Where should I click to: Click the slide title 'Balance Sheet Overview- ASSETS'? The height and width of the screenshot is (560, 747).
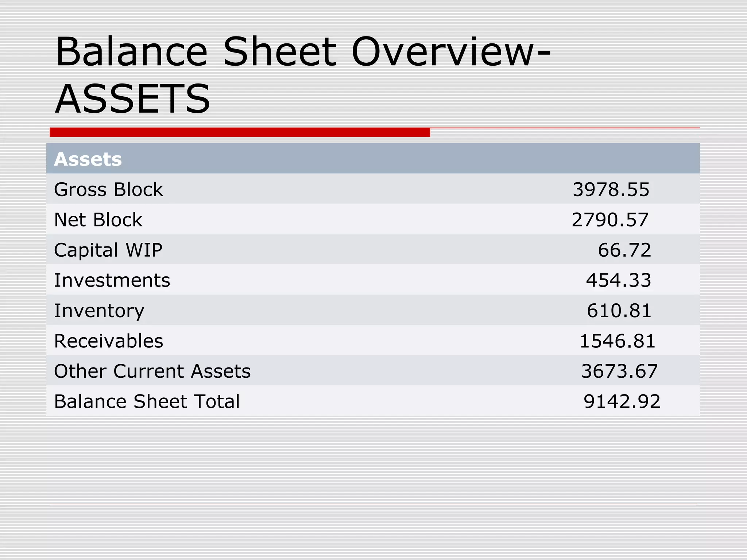pos(303,75)
